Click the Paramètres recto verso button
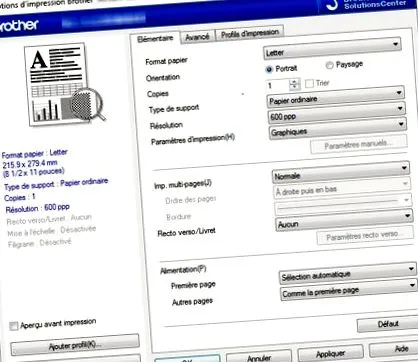The width and height of the screenshot is (418, 362). pyautogui.click(x=365, y=236)
